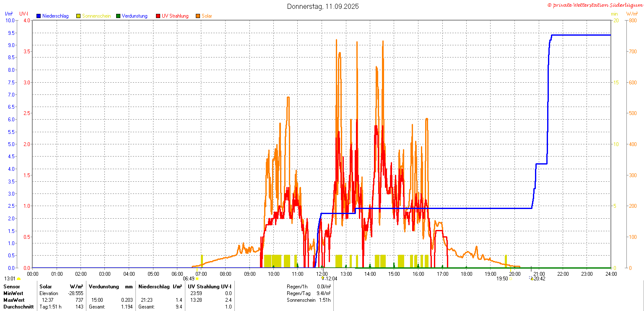Click the sun icon beside 13:01

pos(19,279)
